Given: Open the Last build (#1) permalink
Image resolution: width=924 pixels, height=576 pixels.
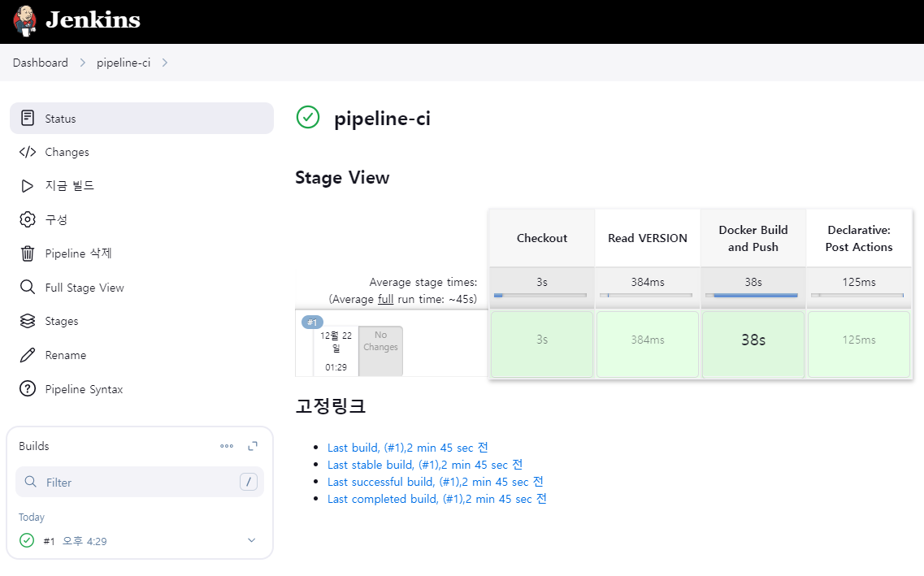Looking at the screenshot, I should pyautogui.click(x=408, y=448).
